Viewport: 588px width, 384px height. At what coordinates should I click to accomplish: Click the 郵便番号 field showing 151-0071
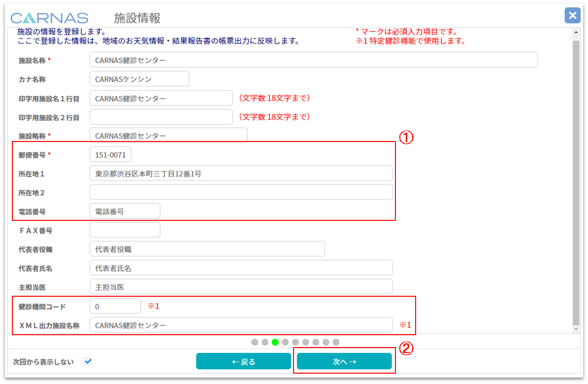coord(110,155)
